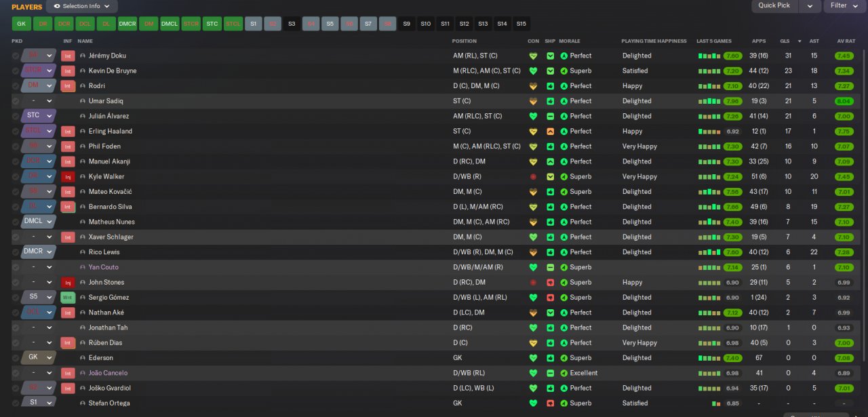Select the STC slot in position bar
The image size is (868, 417).
point(212,24)
